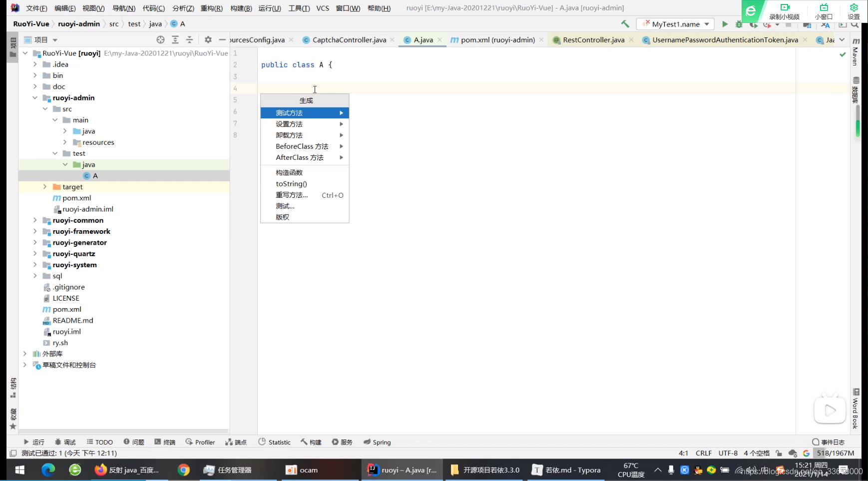
Task: Open the Windows Start menu
Action: (20, 470)
